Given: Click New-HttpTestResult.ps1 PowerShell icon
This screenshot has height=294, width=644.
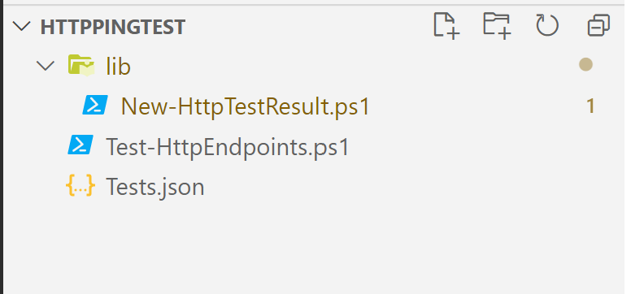Looking at the screenshot, I should 95,105.
